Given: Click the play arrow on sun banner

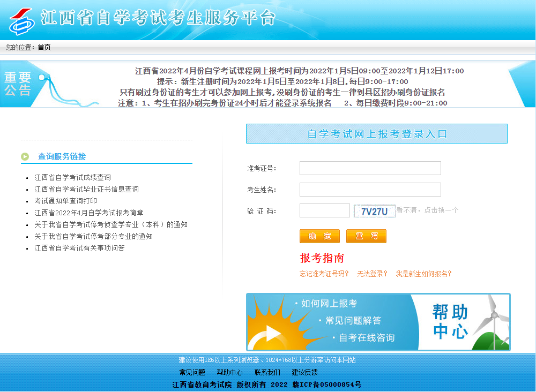Looking at the screenshot, I should tap(273, 333).
